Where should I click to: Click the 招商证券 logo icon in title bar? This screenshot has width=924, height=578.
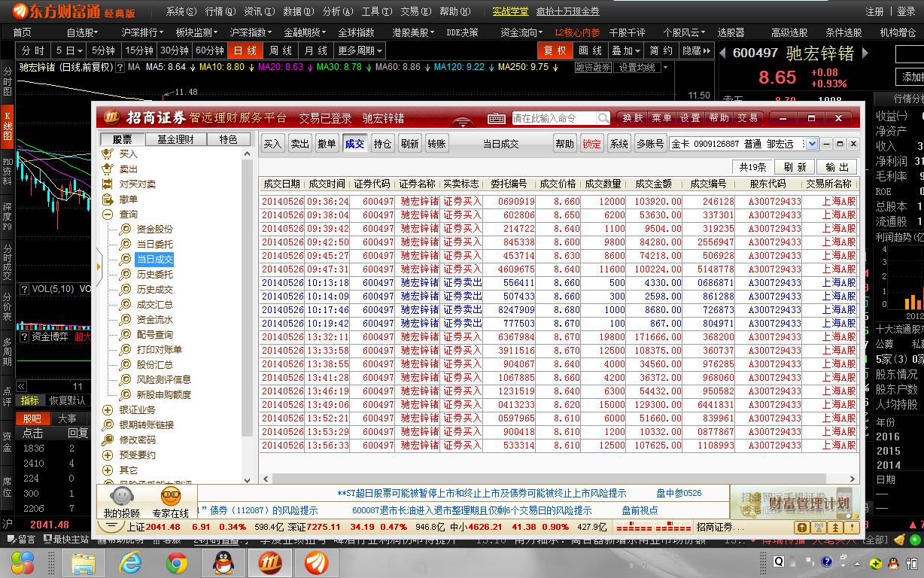111,117
